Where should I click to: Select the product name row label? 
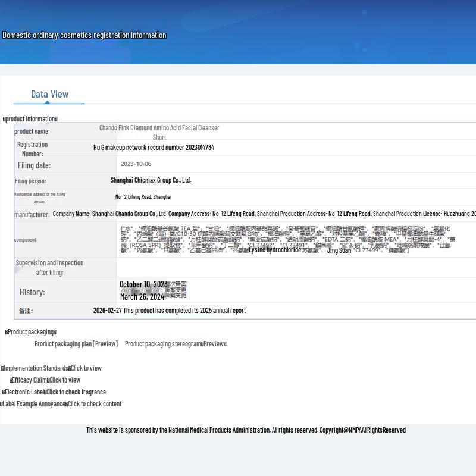point(32,131)
